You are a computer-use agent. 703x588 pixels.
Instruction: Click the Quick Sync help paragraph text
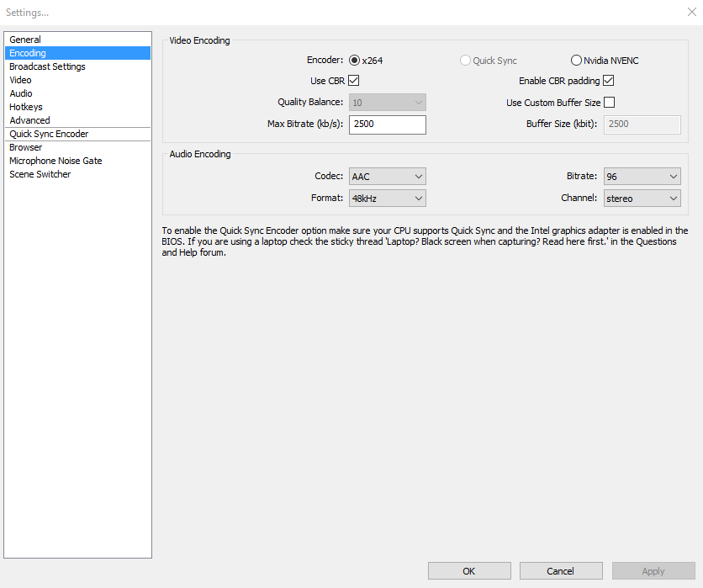[425, 241]
